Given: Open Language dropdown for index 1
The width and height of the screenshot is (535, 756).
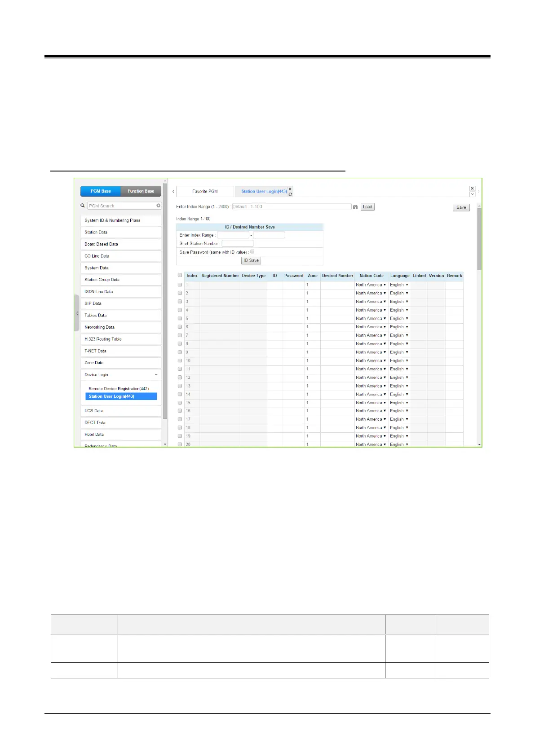Looking at the screenshot, I should [x=399, y=285].
